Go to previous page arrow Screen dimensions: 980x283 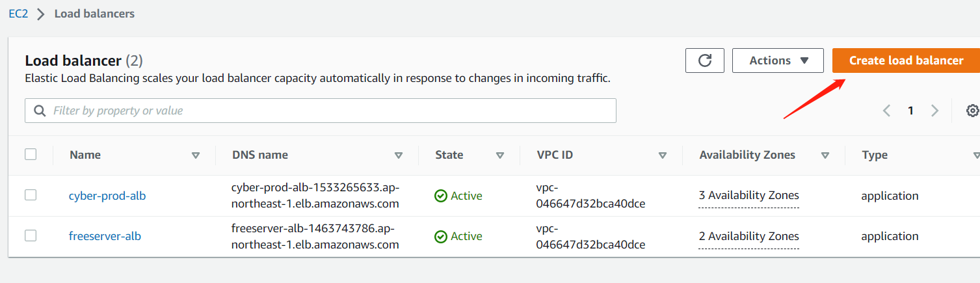coord(886,111)
